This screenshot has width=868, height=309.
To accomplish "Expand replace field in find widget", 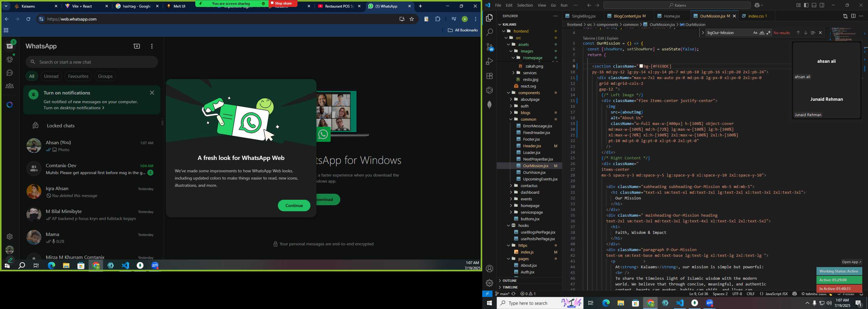I will tap(703, 33).
